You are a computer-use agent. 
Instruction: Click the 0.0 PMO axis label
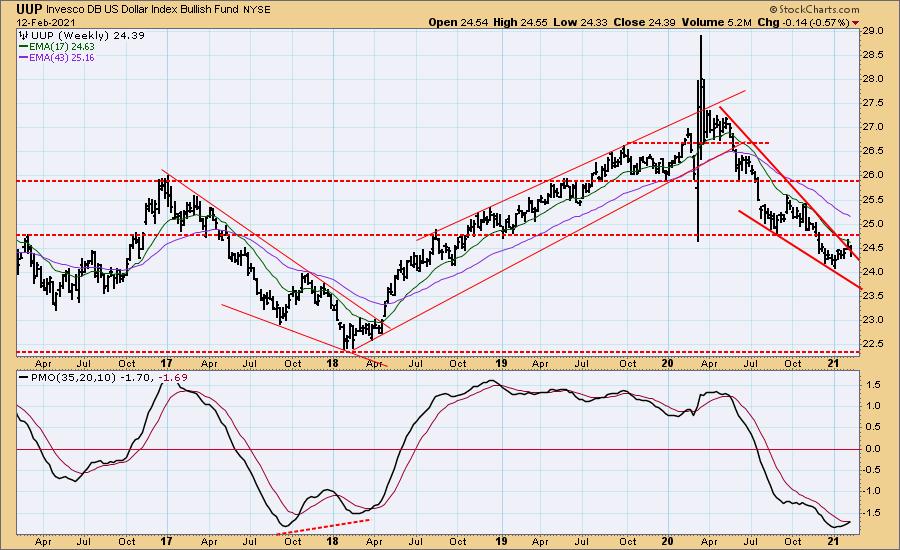tap(872, 448)
